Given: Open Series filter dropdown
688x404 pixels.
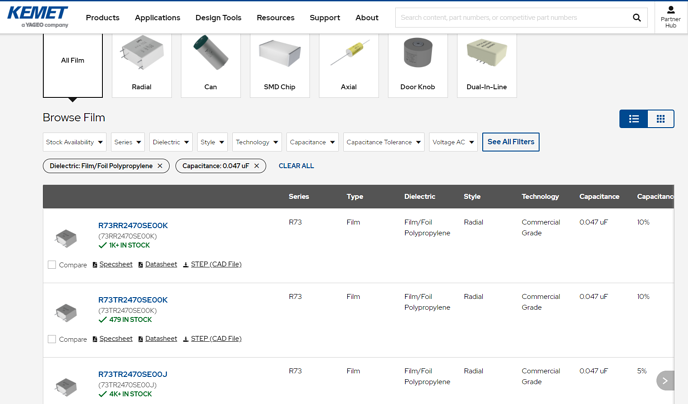Looking at the screenshot, I should point(128,142).
